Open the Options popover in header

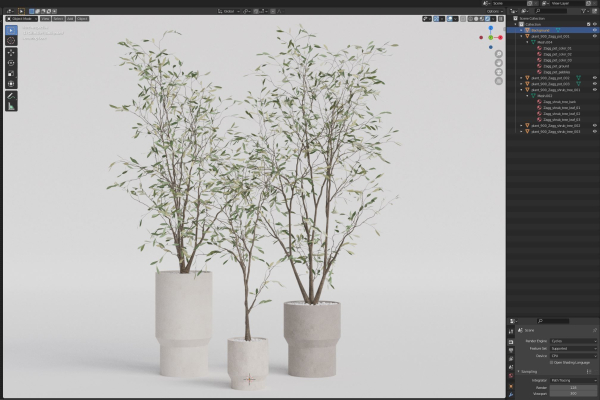(x=495, y=11)
